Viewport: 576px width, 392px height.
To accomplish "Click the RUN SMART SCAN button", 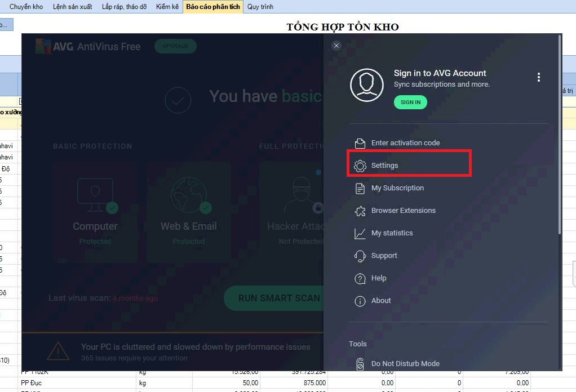I will [x=274, y=298].
